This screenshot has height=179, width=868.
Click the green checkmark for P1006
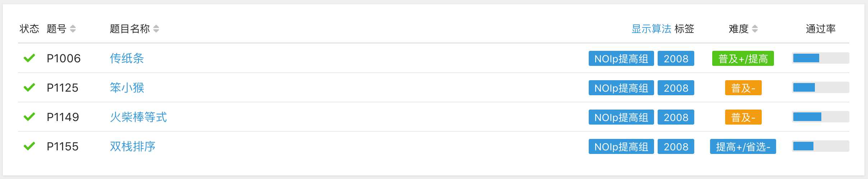tap(29, 58)
